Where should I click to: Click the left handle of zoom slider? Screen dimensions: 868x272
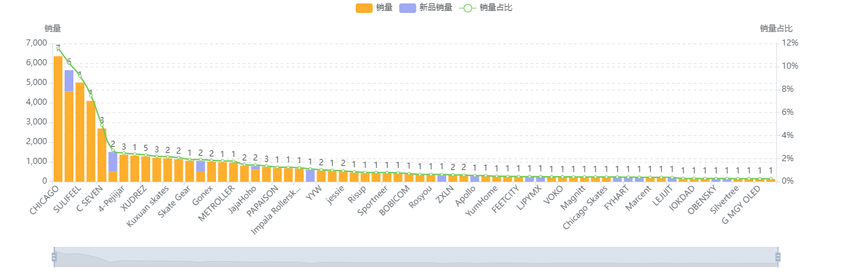[54, 256]
